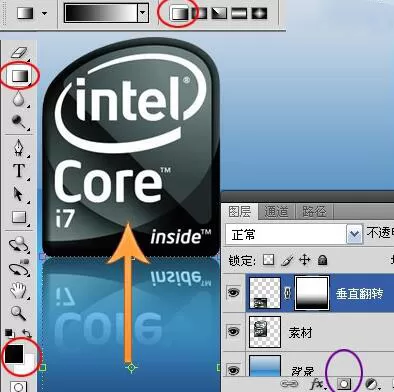
Task: Lock transparent pixels
Action: tap(269, 260)
